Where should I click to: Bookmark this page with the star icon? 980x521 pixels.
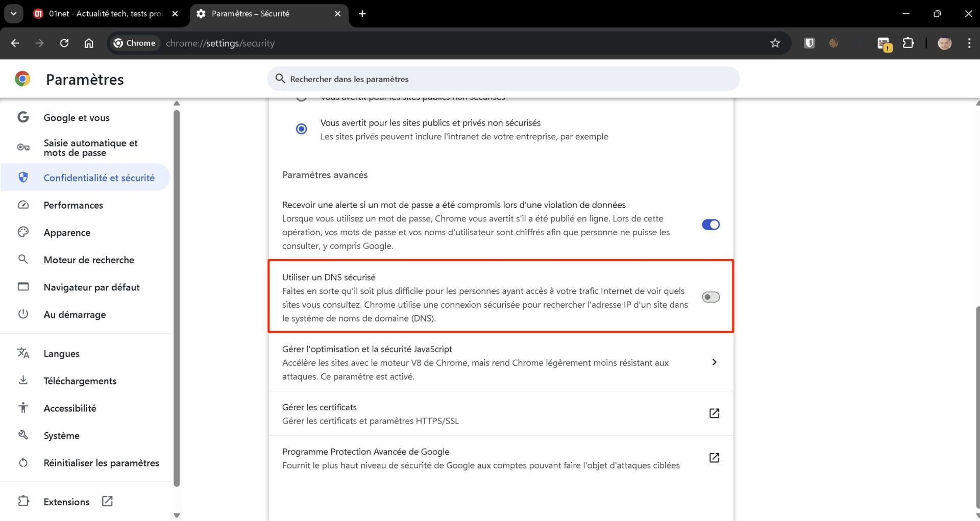[775, 43]
